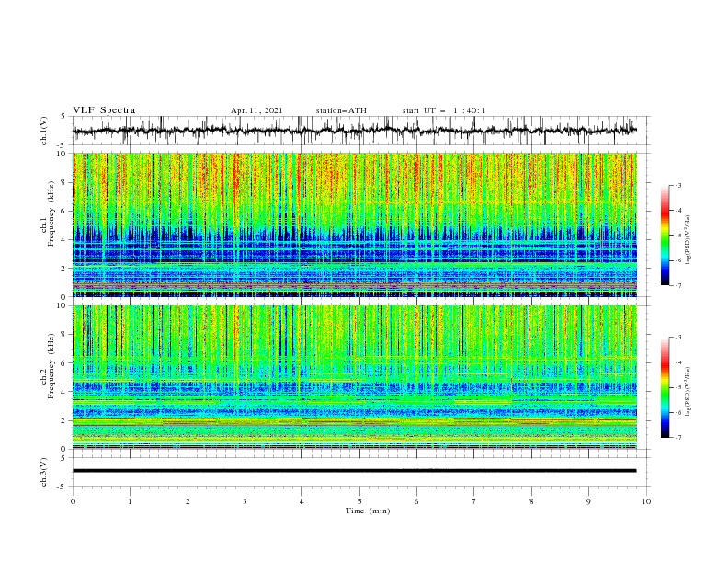This screenshot has height=563, width=728.
Task: Click the ch.3 black flat trace
Action: 355,471
